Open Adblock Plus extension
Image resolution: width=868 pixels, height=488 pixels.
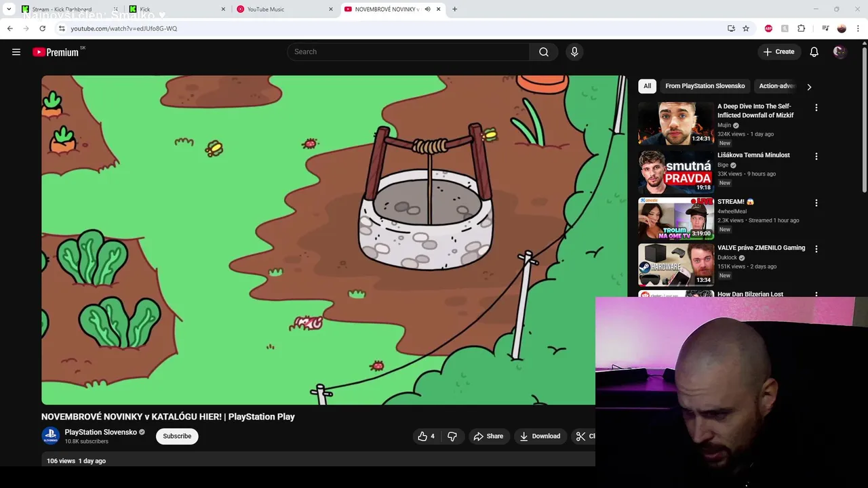[x=768, y=28]
